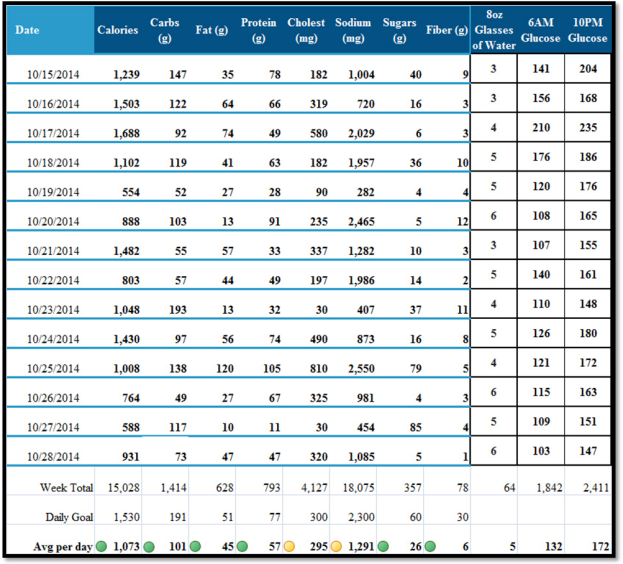Click calories value 554 for 10/19/2014
623x564 pixels.
tap(131, 192)
